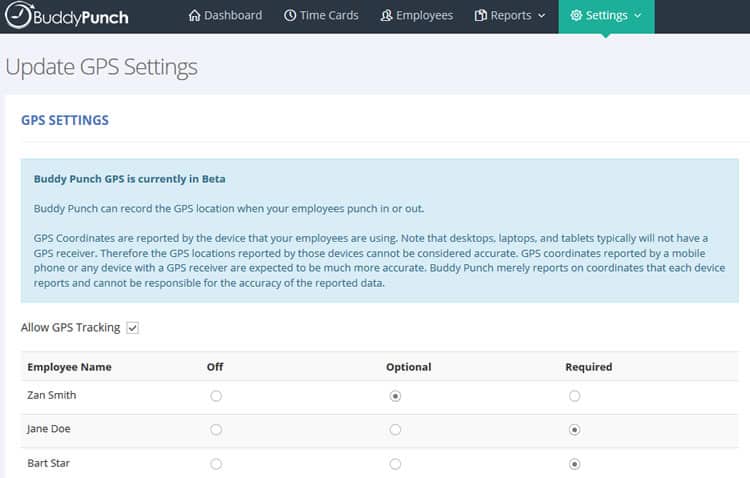Screen dimensions: 750x478
Task: Expand the Settings dropdown chevron
Action: tap(638, 16)
